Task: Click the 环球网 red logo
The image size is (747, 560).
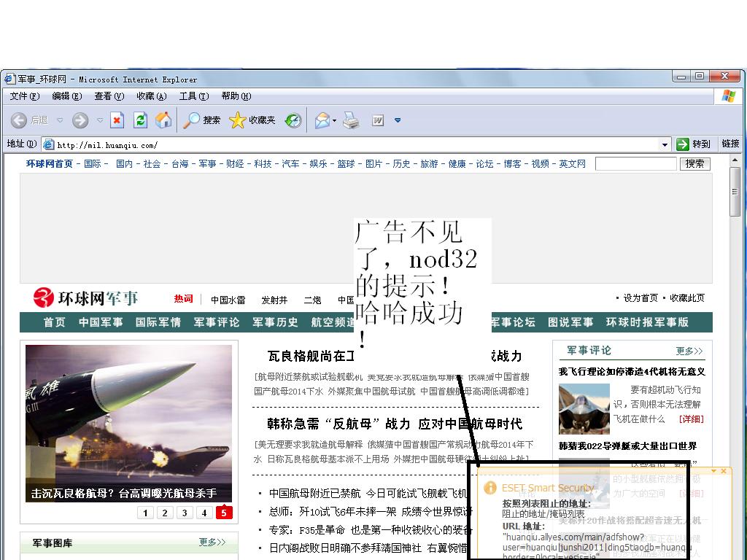Action: click(x=43, y=297)
